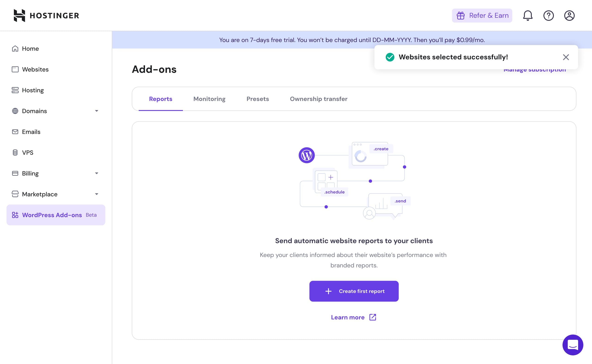Open the Ownership transfer tab

[318, 99]
